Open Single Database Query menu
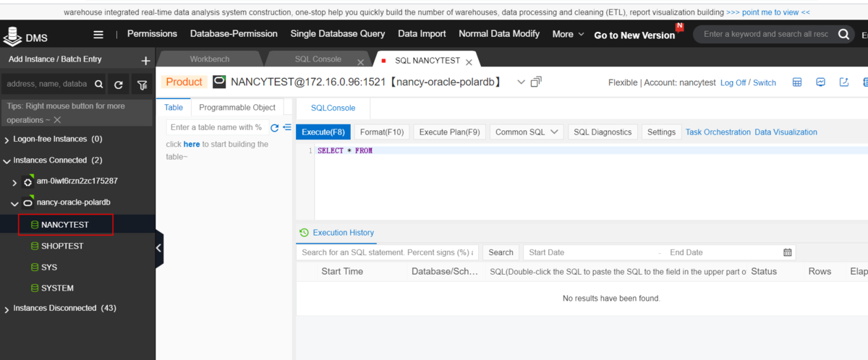The image size is (868, 360). point(338,34)
